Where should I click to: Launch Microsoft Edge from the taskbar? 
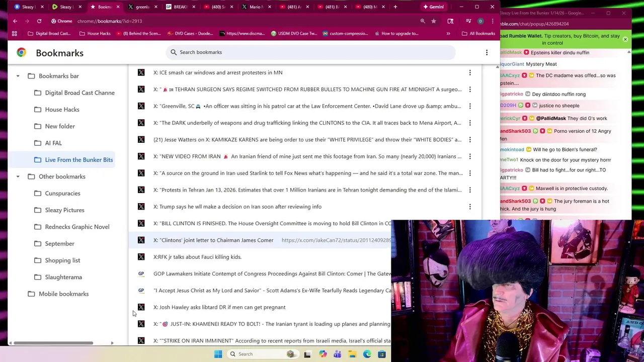[x=367, y=354]
